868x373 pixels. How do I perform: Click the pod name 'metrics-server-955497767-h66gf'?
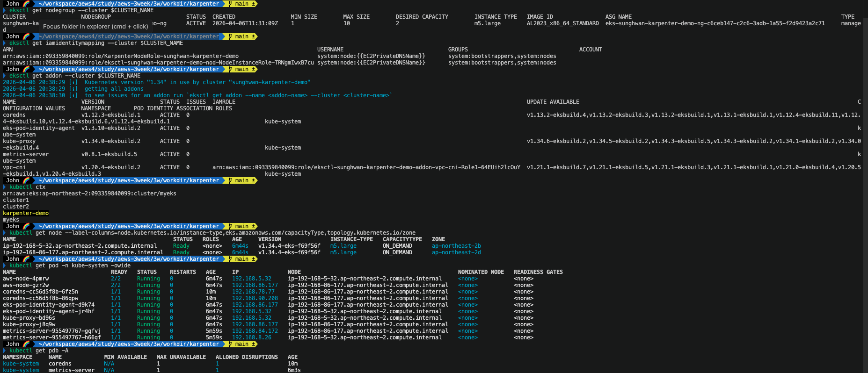pos(52,337)
